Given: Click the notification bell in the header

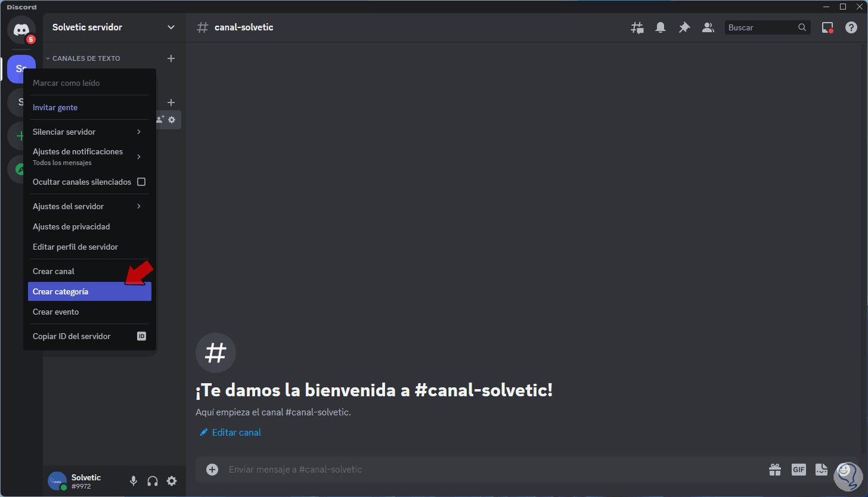Looking at the screenshot, I should (x=661, y=27).
